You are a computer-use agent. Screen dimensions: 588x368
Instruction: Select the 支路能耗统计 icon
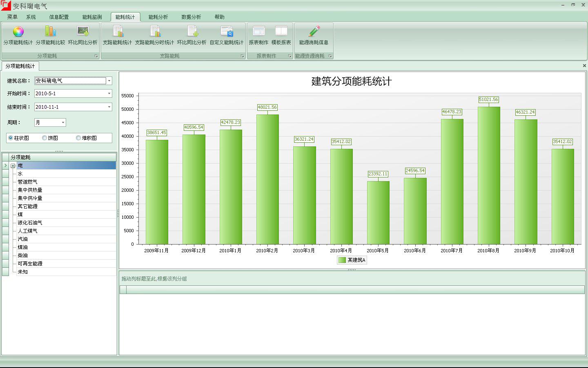[x=118, y=32]
